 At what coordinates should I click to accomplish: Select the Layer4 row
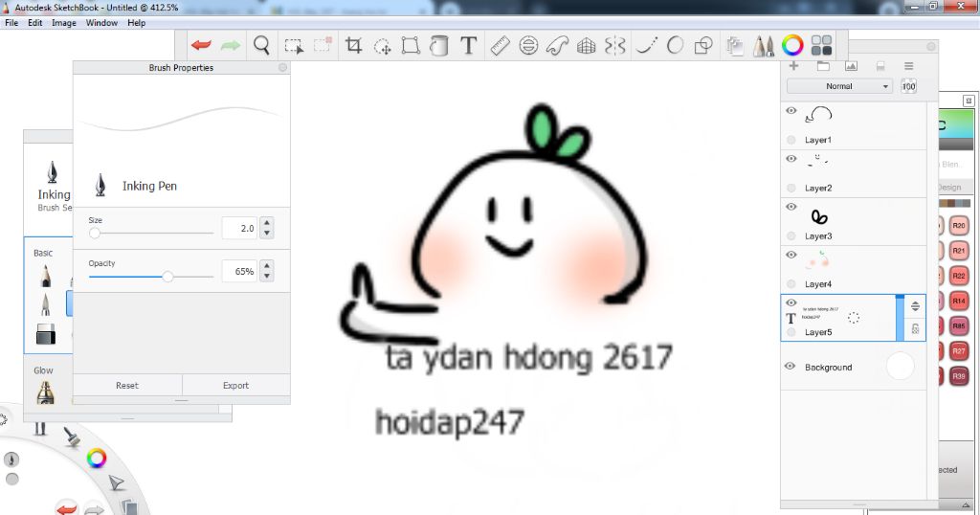pyautogui.click(x=853, y=269)
